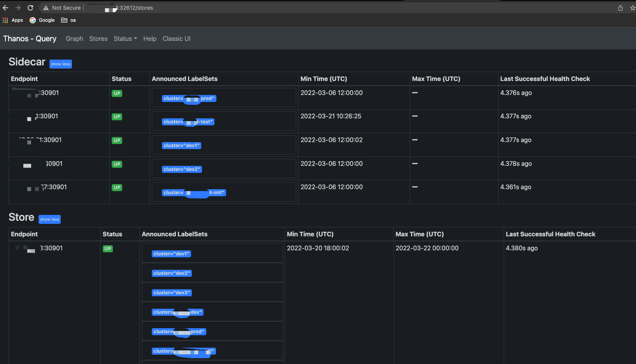Screen dimensions: 636x364
Task: Open the Help nav link
Action: pos(150,39)
